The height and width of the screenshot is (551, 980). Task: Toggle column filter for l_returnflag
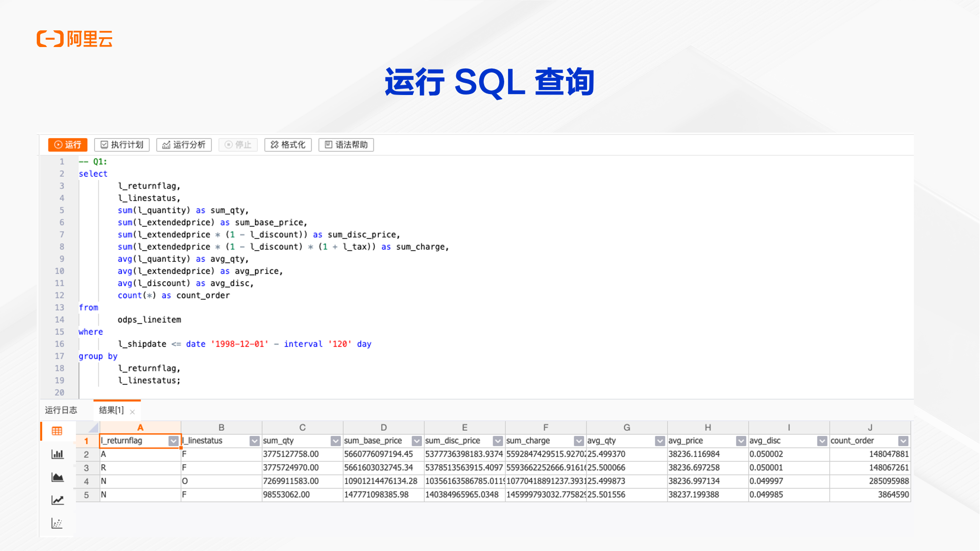point(174,441)
